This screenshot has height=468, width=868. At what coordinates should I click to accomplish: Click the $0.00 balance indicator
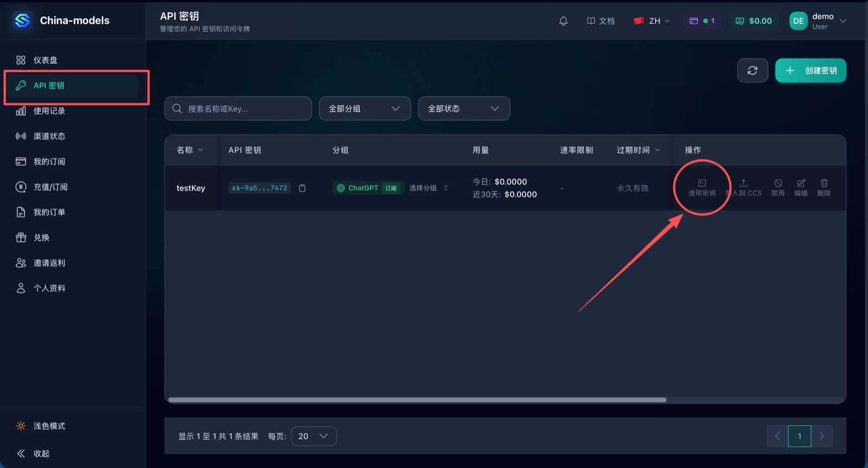pyautogui.click(x=754, y=21)
